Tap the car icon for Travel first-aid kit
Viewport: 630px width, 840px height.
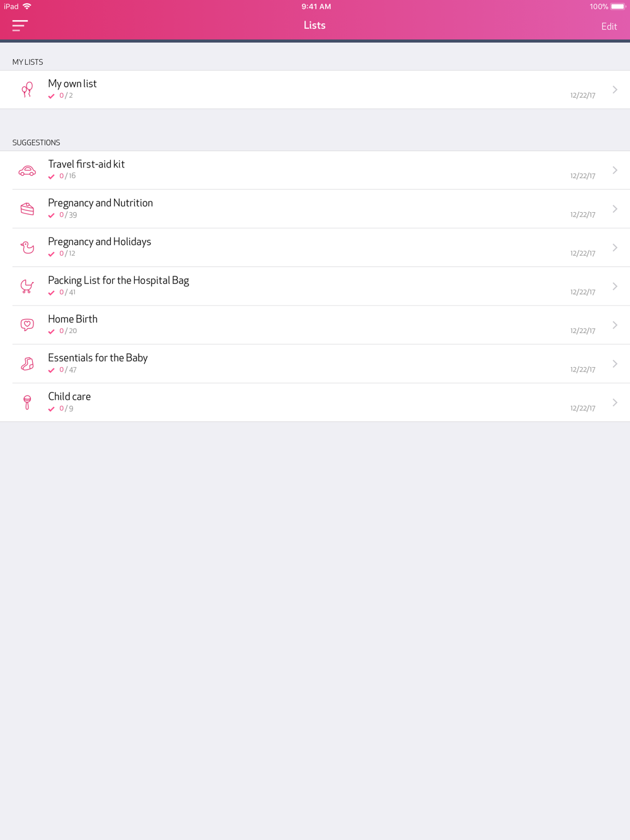point(27,171)
